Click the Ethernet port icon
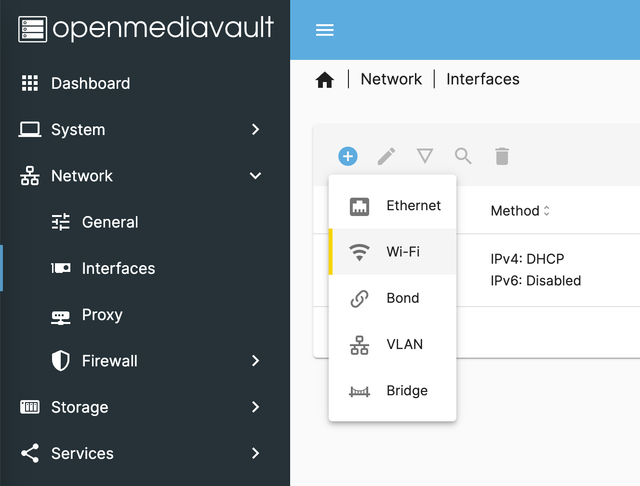 (x=359, y=206)
